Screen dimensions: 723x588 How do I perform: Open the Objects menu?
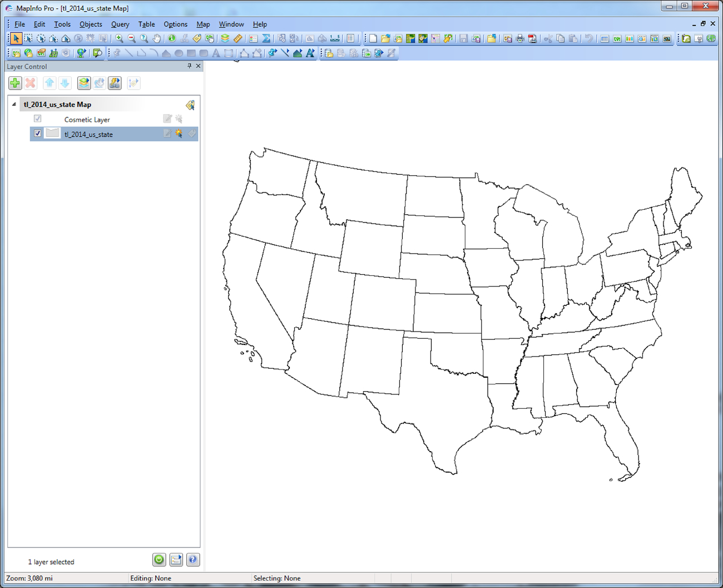[91, 24]
